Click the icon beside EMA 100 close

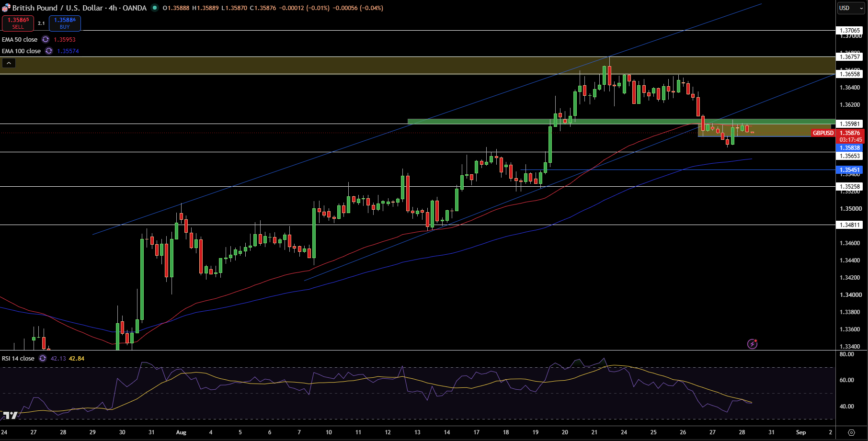(x=49, y=51)
